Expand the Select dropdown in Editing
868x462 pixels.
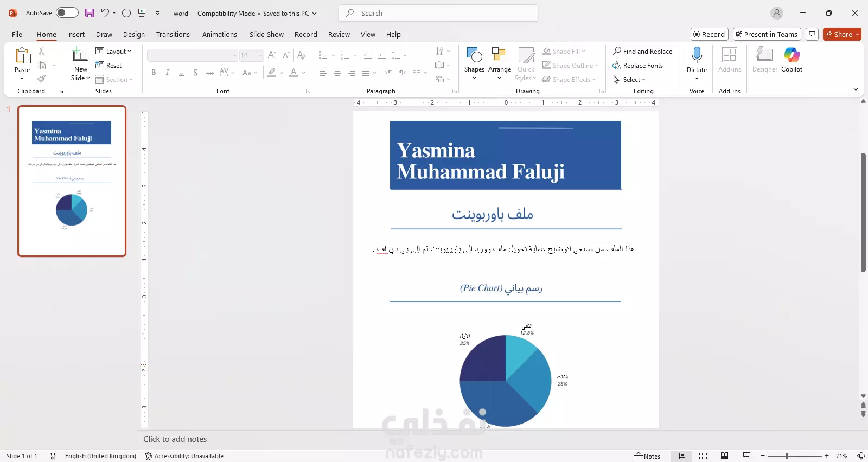click(x=629, y=79)
